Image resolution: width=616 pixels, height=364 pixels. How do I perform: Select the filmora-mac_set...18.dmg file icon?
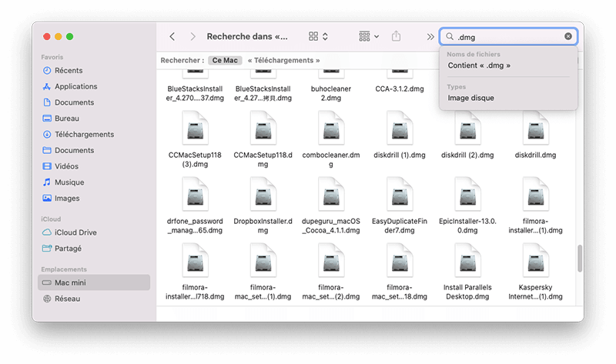(x=400, y=260)
